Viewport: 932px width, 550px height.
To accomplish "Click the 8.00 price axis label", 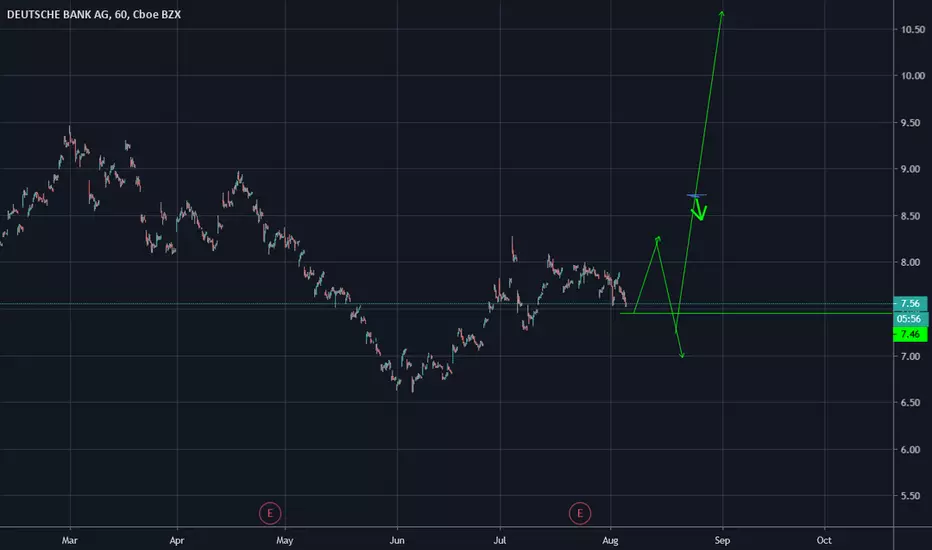I will coord(913,262).
